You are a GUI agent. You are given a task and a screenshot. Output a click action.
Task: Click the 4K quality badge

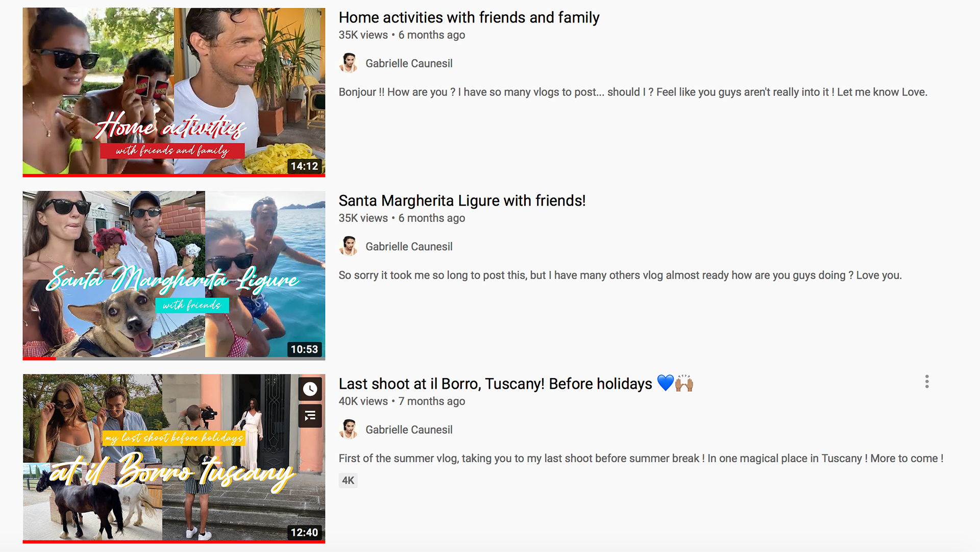pyautogui.click(x=348, y=480)
